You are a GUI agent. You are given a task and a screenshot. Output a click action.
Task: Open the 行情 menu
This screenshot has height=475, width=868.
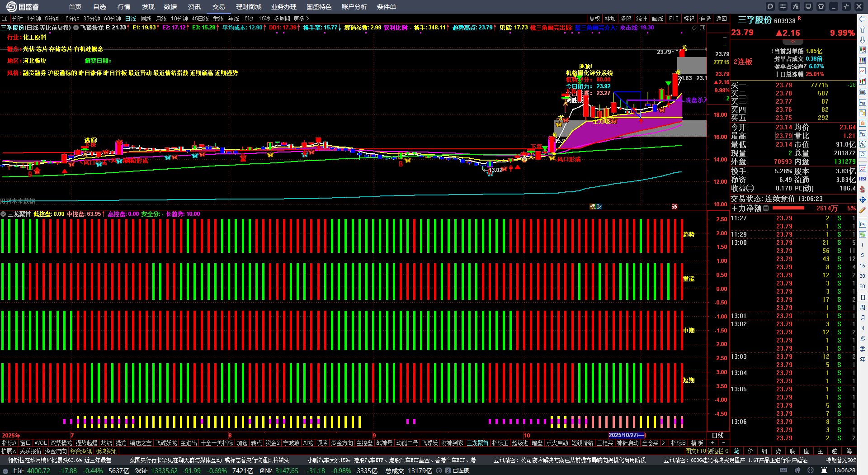tap(124, 7)
